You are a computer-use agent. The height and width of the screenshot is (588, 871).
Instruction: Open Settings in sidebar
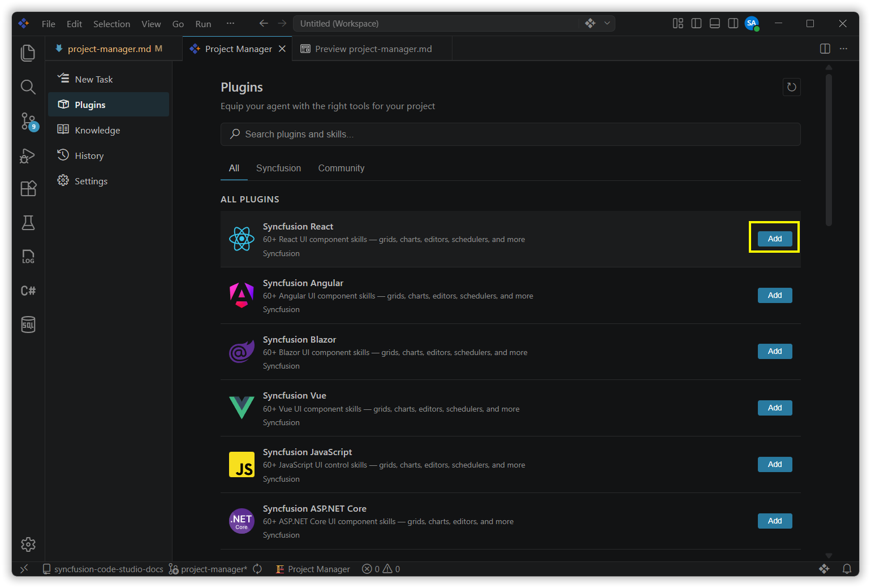click(x=109, y=181)
